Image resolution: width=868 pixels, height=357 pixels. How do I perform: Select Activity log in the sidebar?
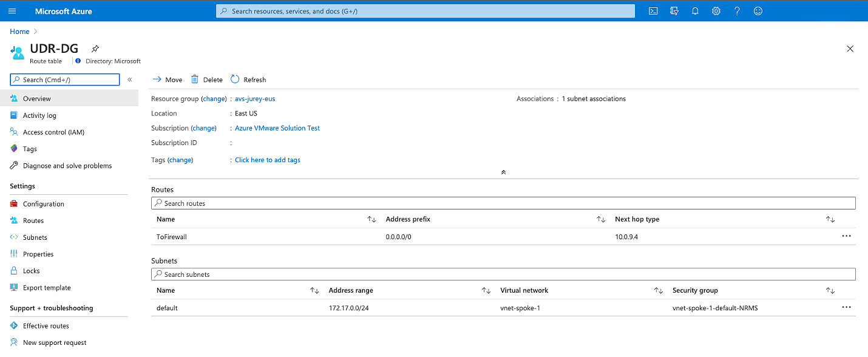[39, 115]
